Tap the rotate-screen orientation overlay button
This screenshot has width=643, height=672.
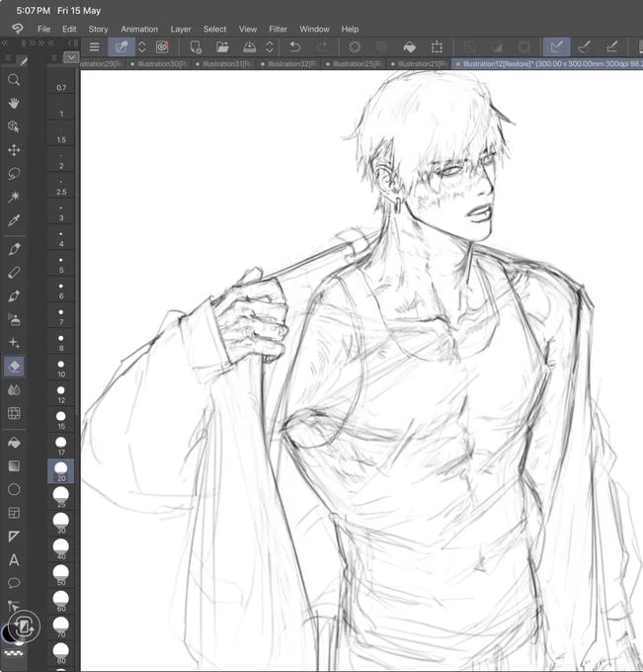[24, 627]
